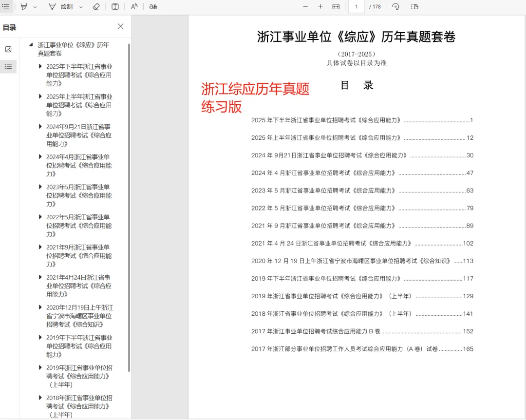Screen dimensions: 526x420
Task: Rotate the page with the rotate icon
Action: coord(396,6)
